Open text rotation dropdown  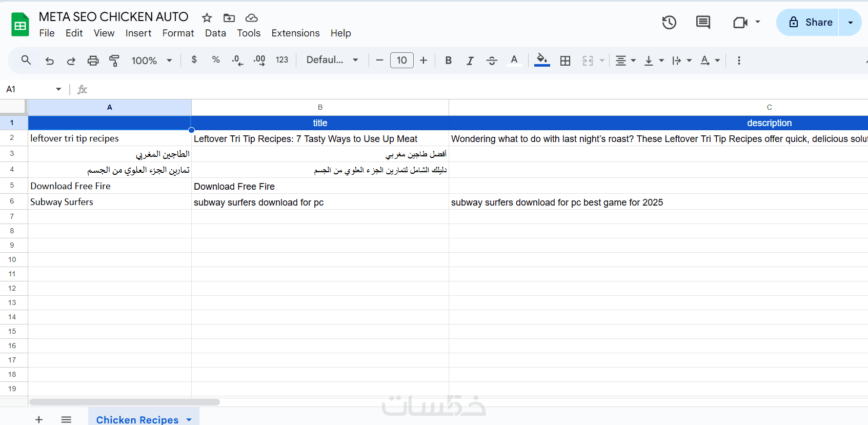710,60
